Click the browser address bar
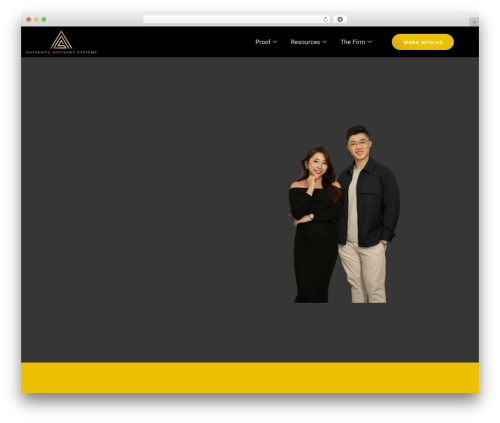 pos(237,19)
